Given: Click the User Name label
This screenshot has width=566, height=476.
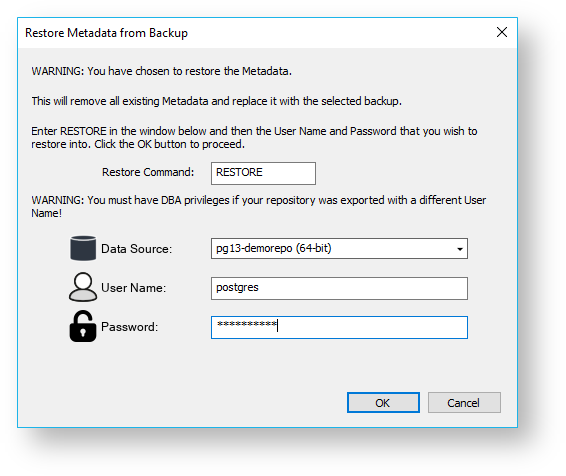Looking at the screenshot, I should tap(134, 288).
